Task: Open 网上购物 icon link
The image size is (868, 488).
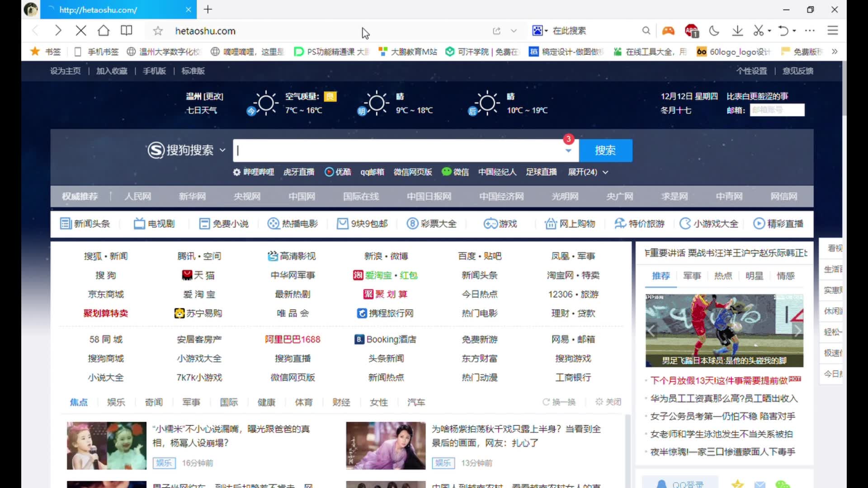Action: coord(570,224)
